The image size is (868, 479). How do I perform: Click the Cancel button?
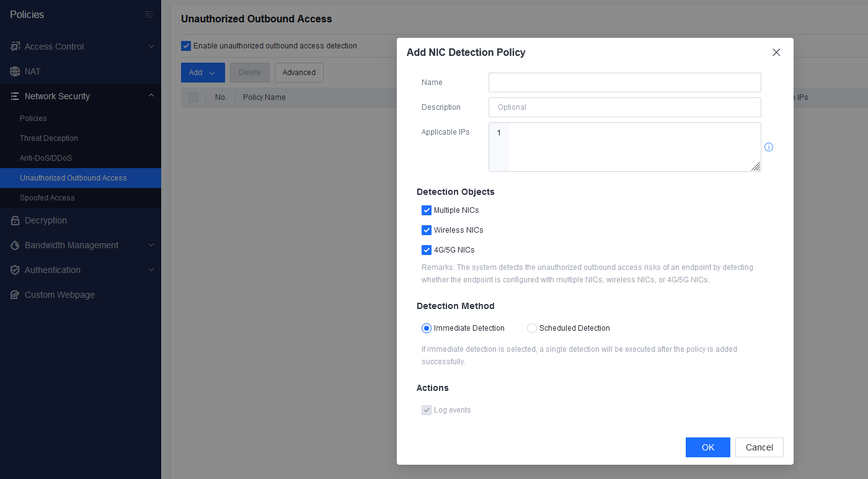[759, 447]
